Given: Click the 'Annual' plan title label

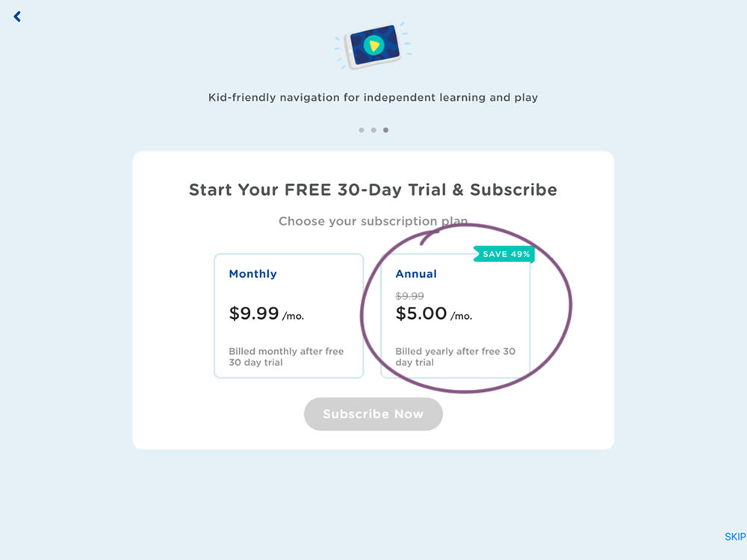Looking at the screenshot, I should (416, 274).
